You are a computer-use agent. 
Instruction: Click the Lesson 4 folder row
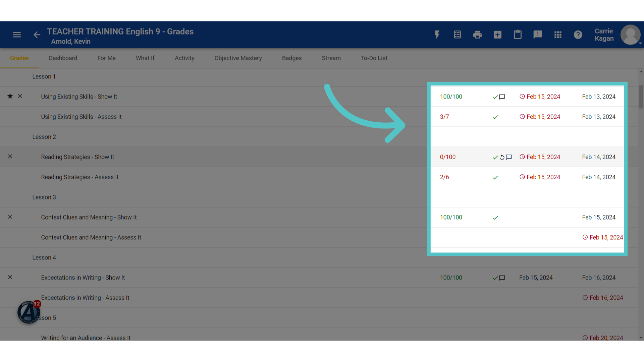click(x=319, y=257)
